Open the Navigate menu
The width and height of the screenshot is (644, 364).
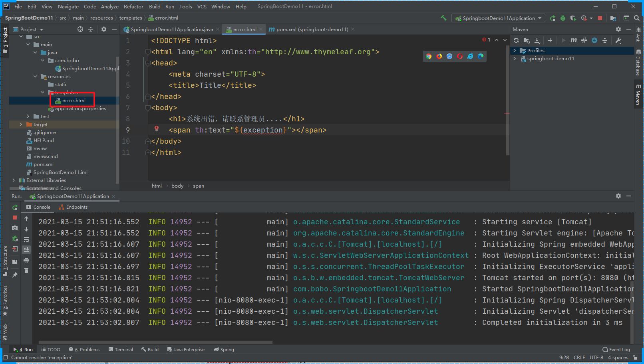click(68, 6)
